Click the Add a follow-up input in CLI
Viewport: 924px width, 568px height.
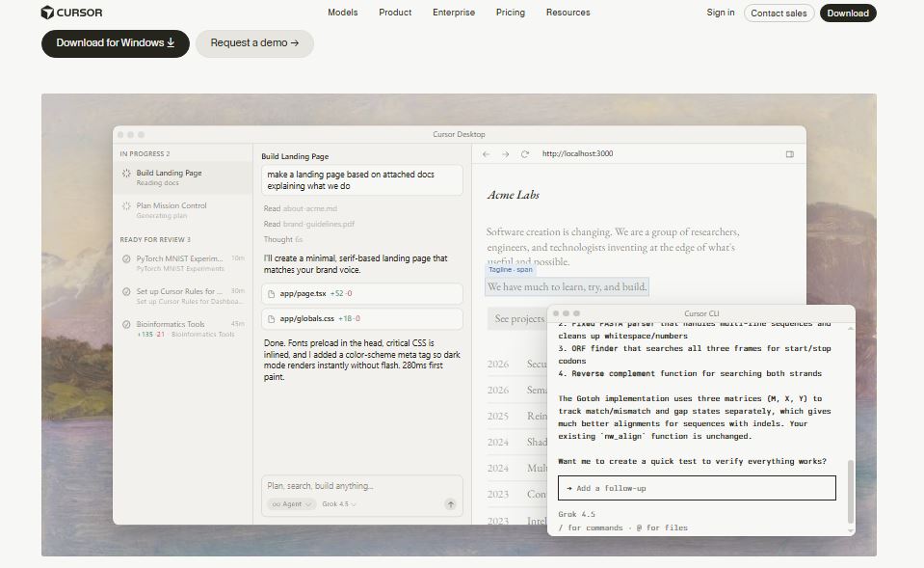coord(697,488)
